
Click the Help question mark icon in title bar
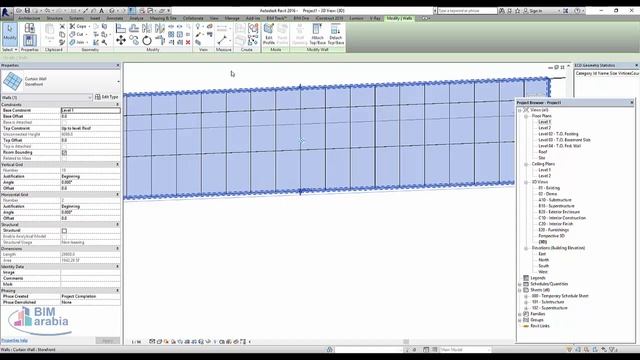(x=577, y=11)
